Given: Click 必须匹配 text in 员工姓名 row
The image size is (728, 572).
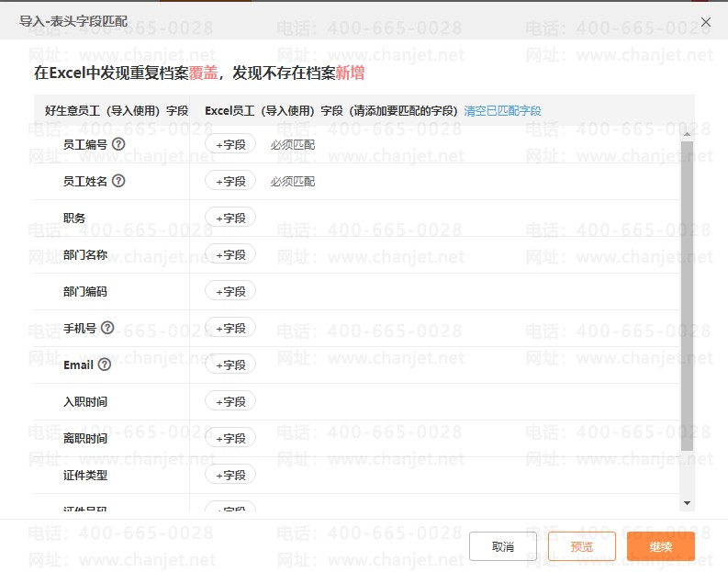Looking at the screenshot, I should pyautogui.click(x=293, y=181).
